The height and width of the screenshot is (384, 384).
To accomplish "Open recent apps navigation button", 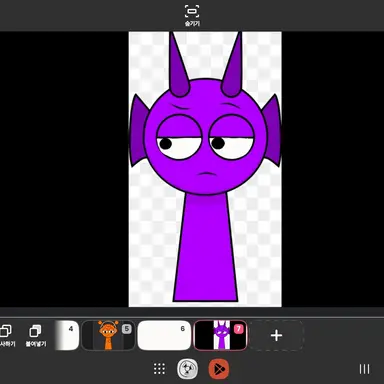I will (x=364, y=369).
